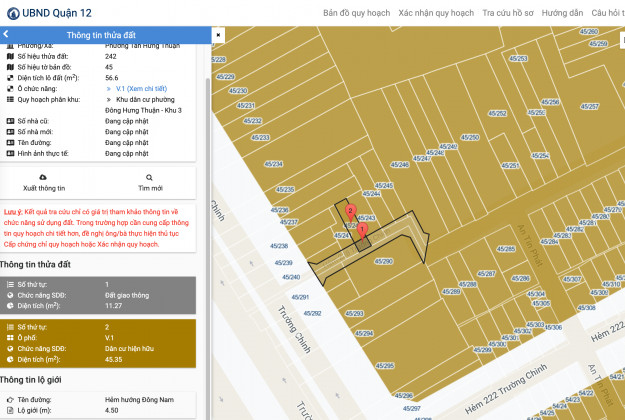Viewport: 625px width, 420px height.
Task: Click the UBND Quận 12 logo
Action: coord(11,12)
